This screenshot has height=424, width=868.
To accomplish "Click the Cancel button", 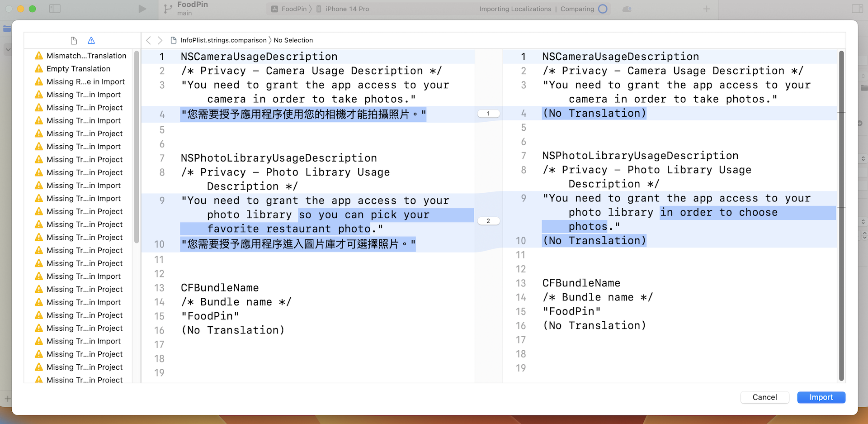I will (x=764, y=397).
